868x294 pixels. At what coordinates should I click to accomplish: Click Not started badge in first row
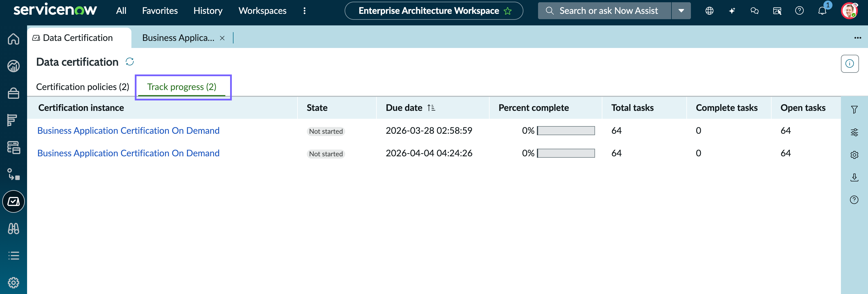pyautogui.click(x=326, y=131)
